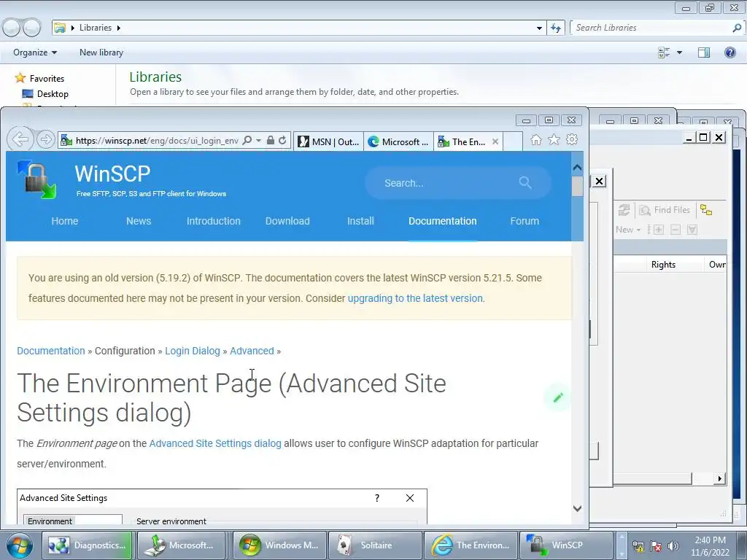Click the lock security icon in the address bar
747x560 pixels.
pyautogui.click(x=271, y=141)
